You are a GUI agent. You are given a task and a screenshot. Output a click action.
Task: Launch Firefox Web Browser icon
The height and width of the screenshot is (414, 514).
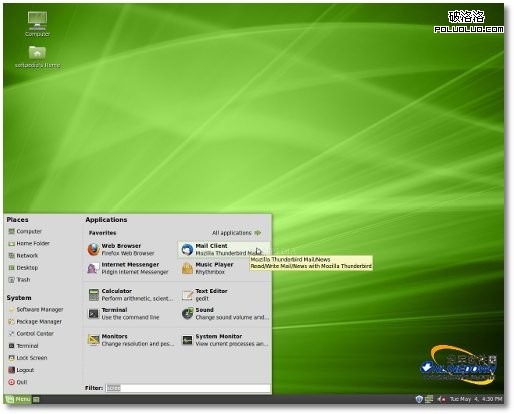click(94, 249)
